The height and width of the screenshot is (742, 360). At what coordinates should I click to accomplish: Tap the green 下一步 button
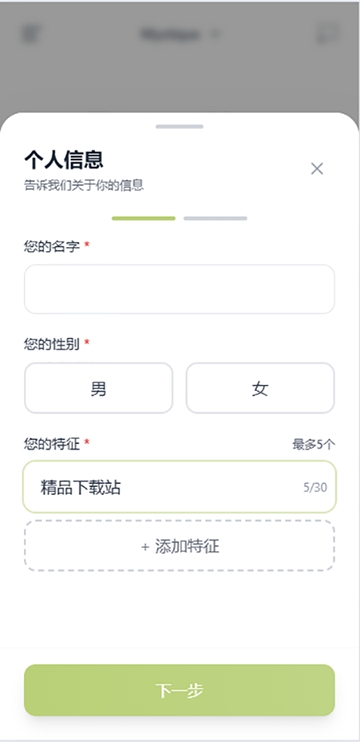179,690
